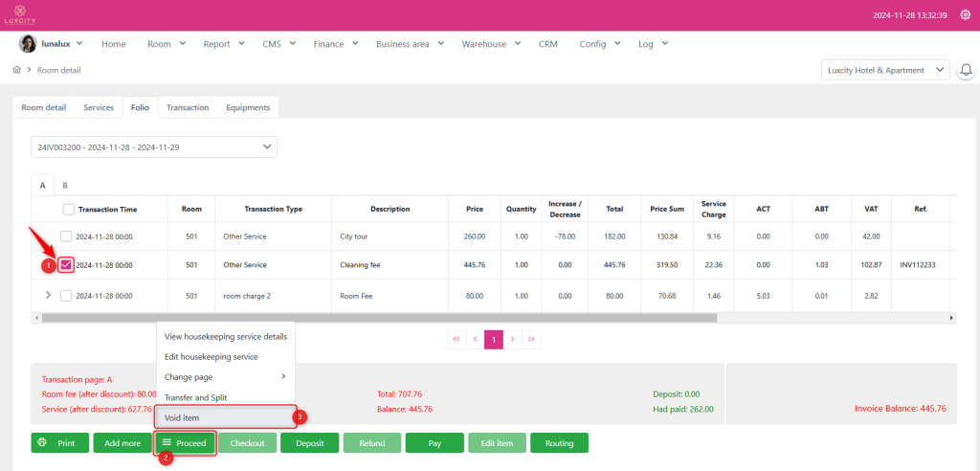Image resolution: width=980 pixels, height=471 pixels.
Task: Open the Change page submenu
Action: pos(225,377)
